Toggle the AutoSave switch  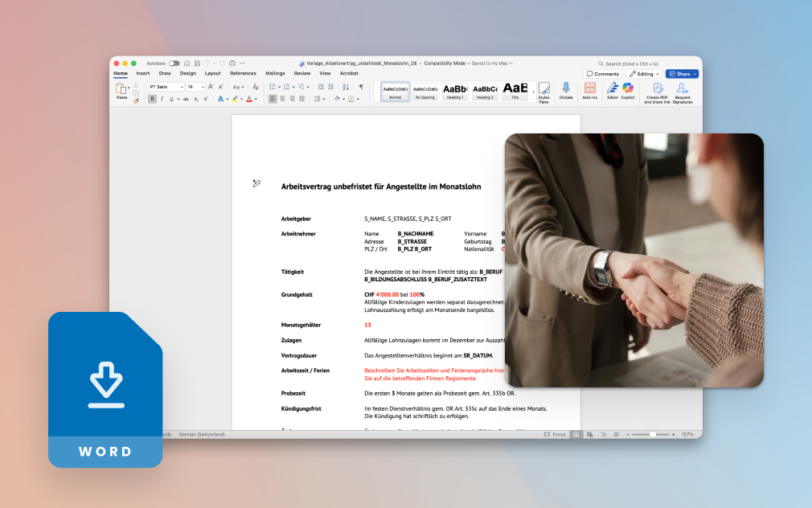(174, 63)
